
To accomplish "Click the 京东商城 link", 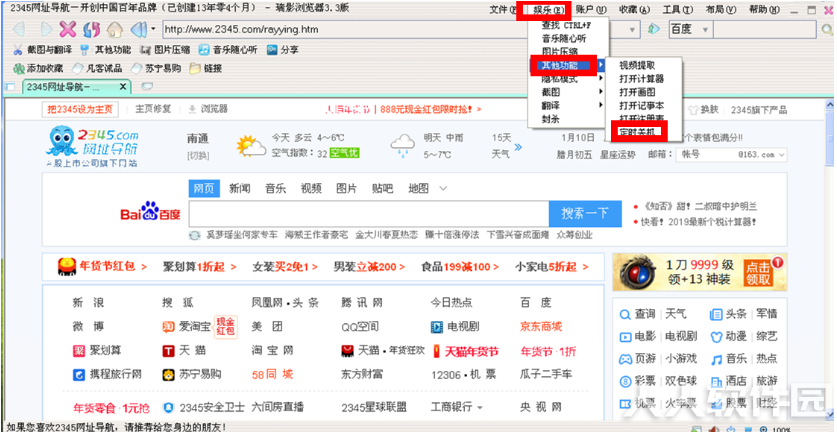I will point(541,327).
